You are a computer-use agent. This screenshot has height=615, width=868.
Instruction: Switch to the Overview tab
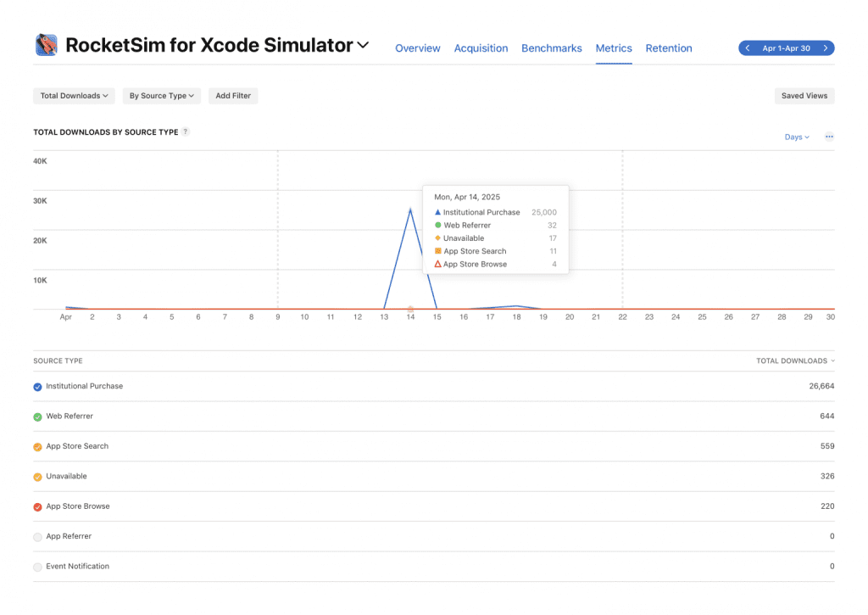tap(418, 48)
